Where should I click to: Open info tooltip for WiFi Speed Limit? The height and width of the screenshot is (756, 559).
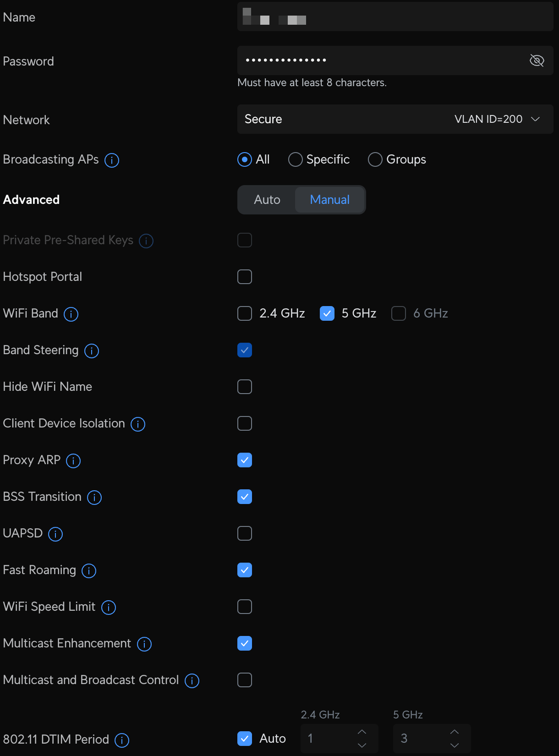point(109,607)
